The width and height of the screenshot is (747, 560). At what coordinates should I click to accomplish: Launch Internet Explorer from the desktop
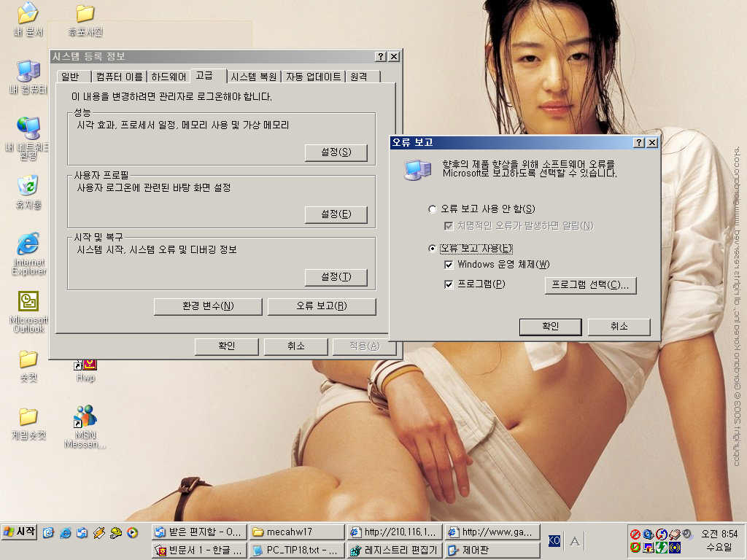click(28, 244)
